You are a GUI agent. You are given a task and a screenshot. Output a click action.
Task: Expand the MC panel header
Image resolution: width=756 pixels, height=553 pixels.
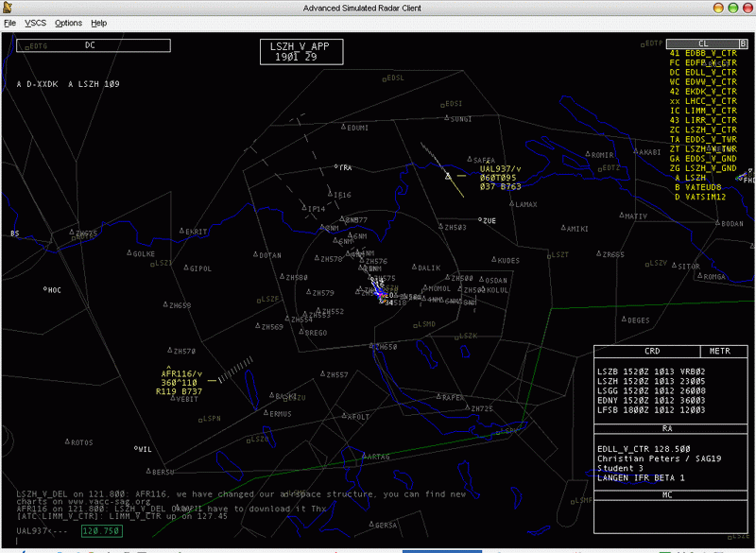click(x=667, y=494)
